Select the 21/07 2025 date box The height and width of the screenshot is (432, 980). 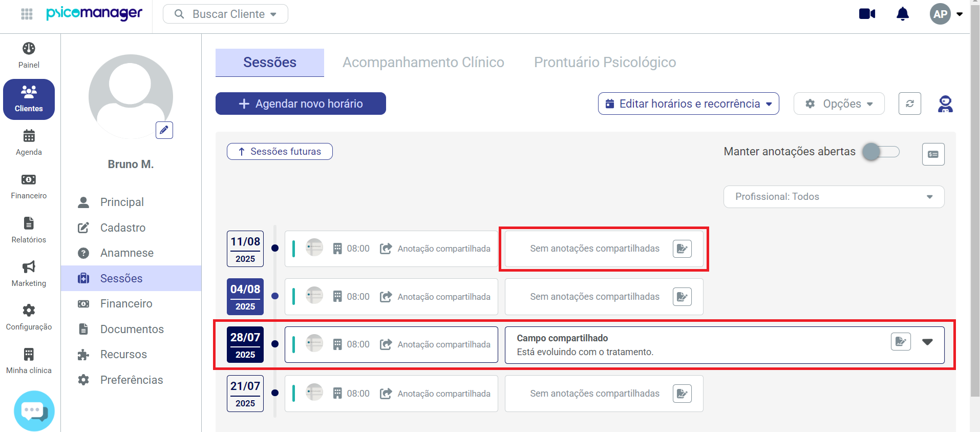tap(245, 394)
